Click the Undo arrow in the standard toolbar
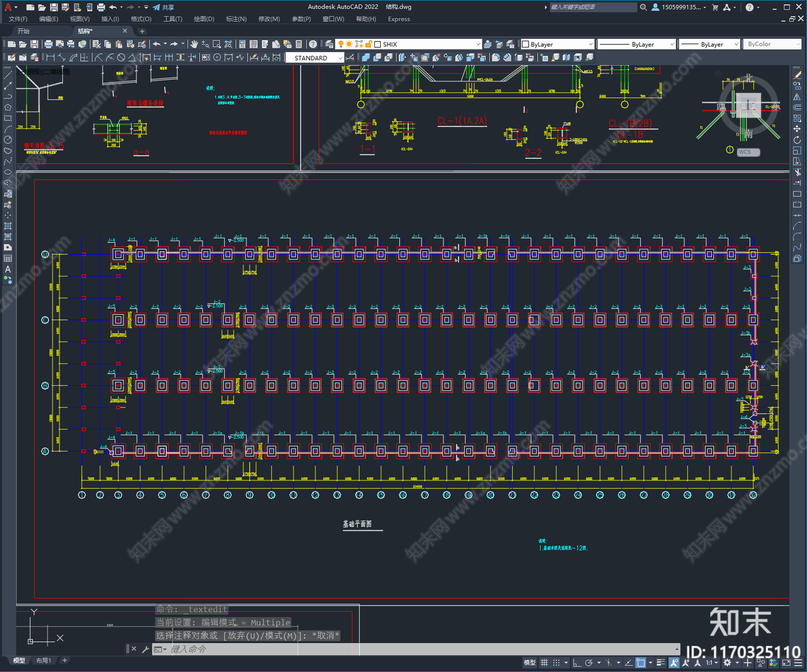This screenshot has width=807, height=672. pyautogui.click(x=157, y=44)
